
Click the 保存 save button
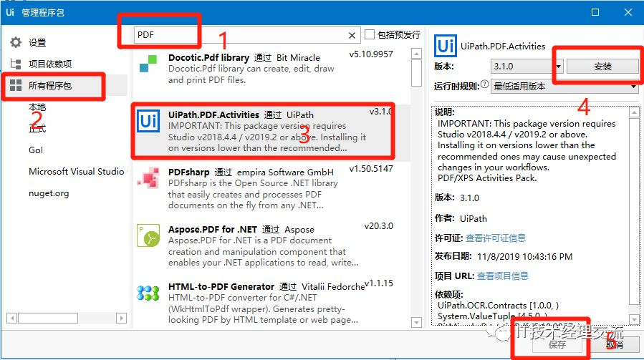557,344
